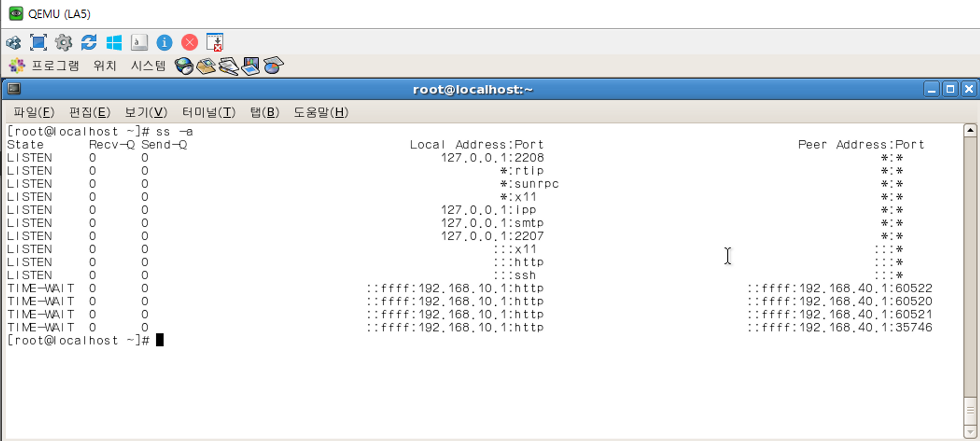Click local address :::http

click(x=518, y=262)
